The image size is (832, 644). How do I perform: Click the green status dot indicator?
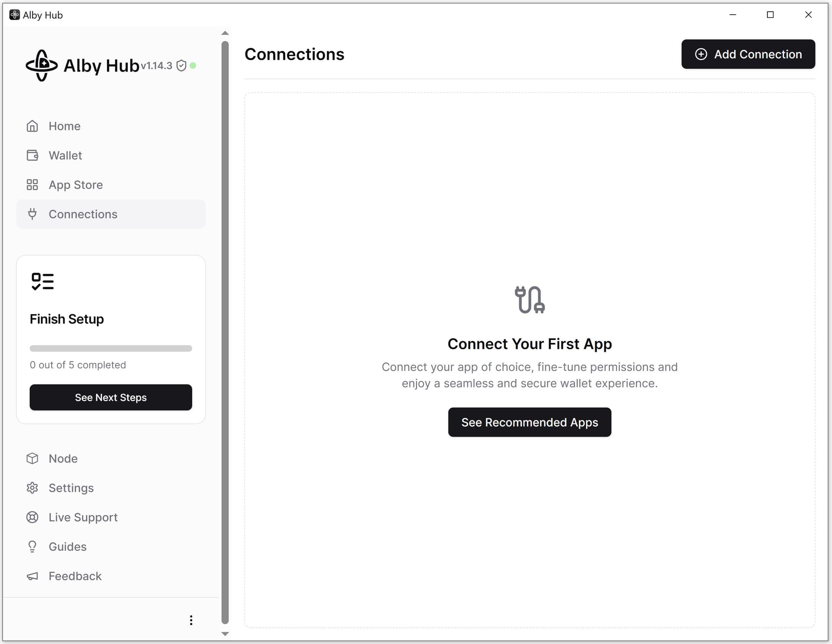coord(193,65)
